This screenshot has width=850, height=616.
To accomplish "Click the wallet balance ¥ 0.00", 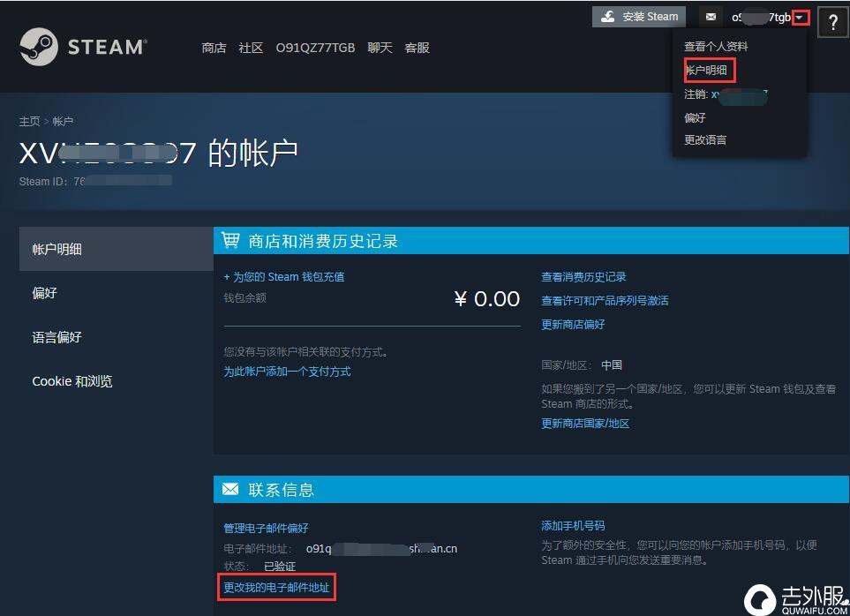I will point(487,298).
